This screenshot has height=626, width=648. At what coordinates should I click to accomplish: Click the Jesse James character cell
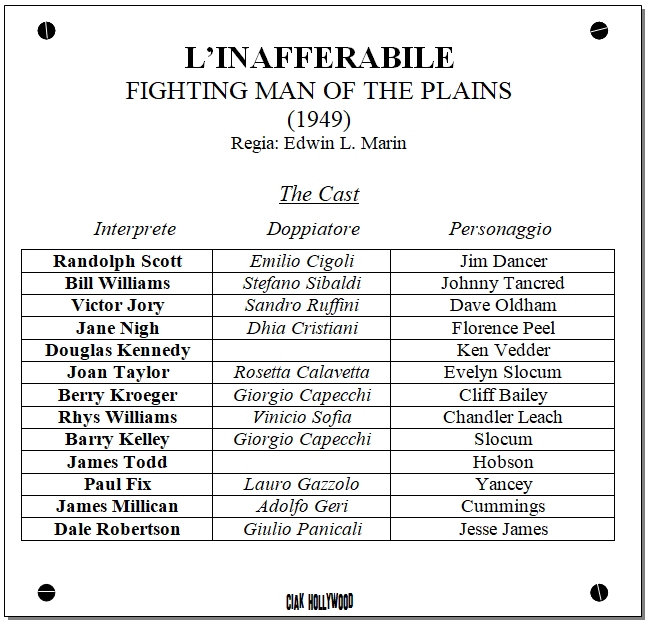point(503,529)
